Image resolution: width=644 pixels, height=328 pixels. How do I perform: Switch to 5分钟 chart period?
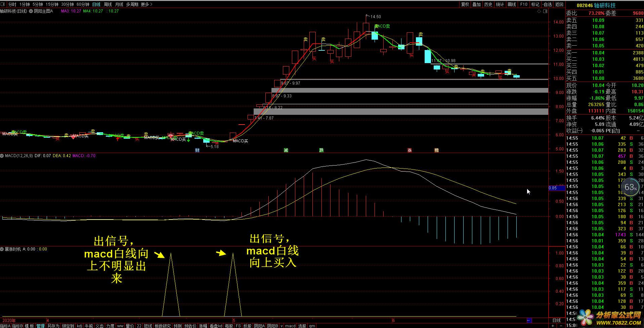[x=38, y=4]
